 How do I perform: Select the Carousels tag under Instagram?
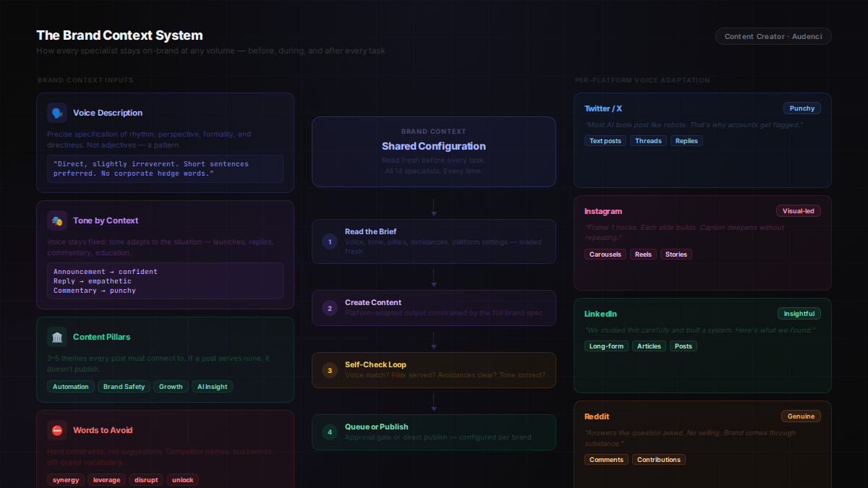(x=605, y=254)
